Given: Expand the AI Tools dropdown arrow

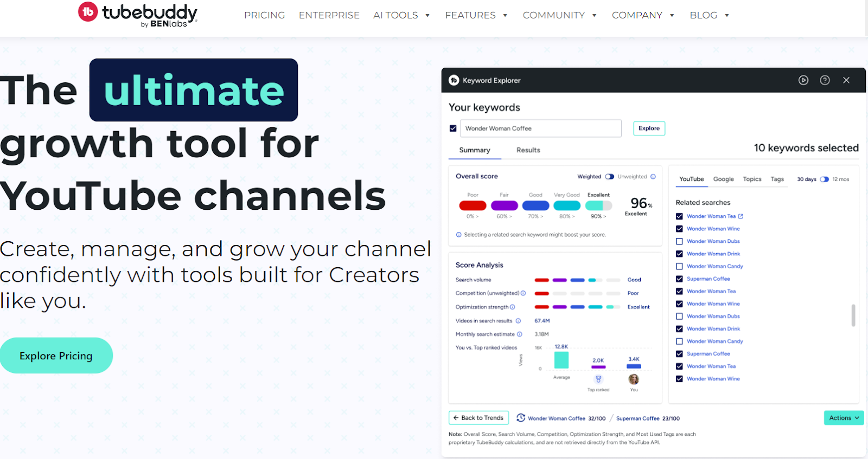Looking at the screenshot, I should 427,16.
